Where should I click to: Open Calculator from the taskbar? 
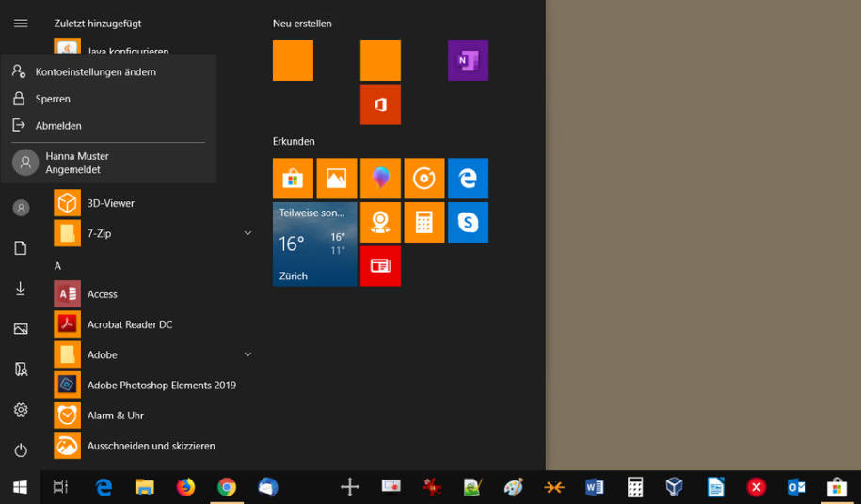click(635, 487)
